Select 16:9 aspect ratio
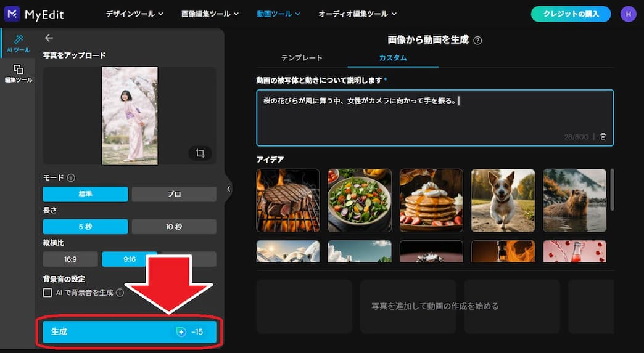Image resolution: width=644 pixels, height=353 pixels. [70, 259]
